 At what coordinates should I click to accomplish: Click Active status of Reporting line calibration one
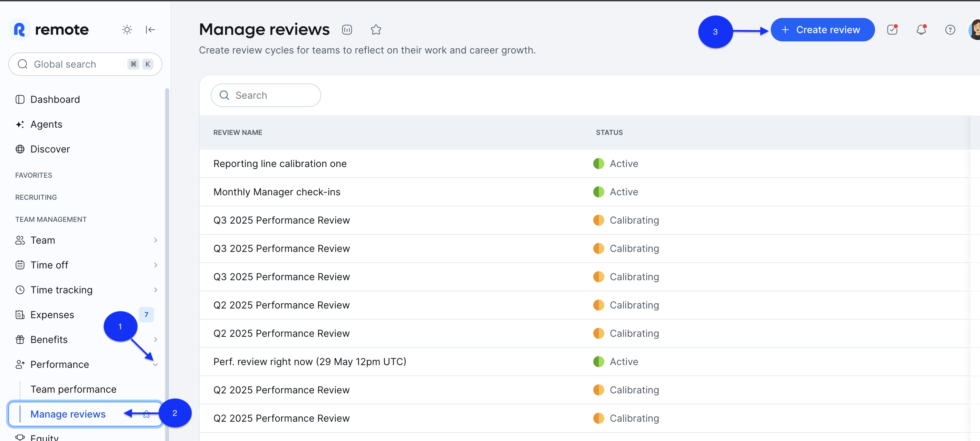(616, 164)
